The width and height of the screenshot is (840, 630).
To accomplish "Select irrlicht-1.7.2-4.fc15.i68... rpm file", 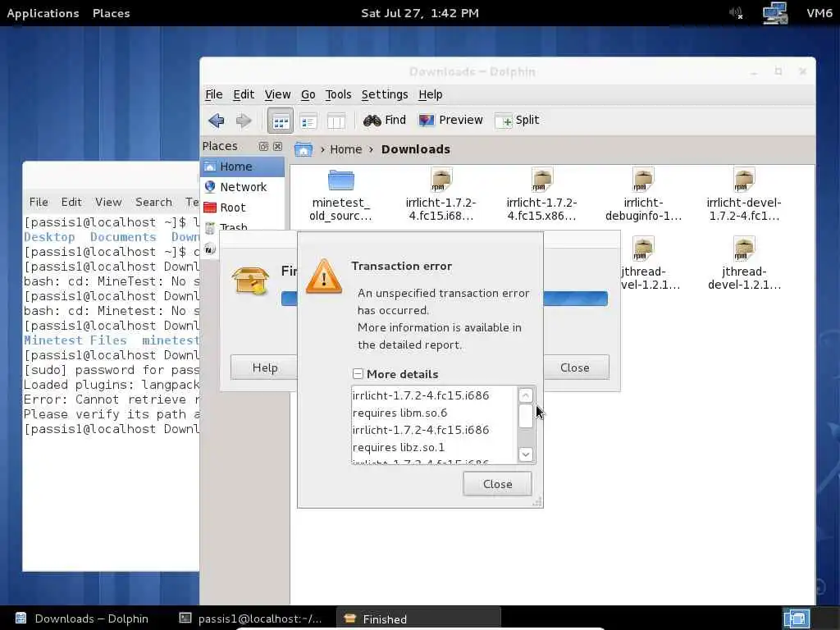I will 441,195.
